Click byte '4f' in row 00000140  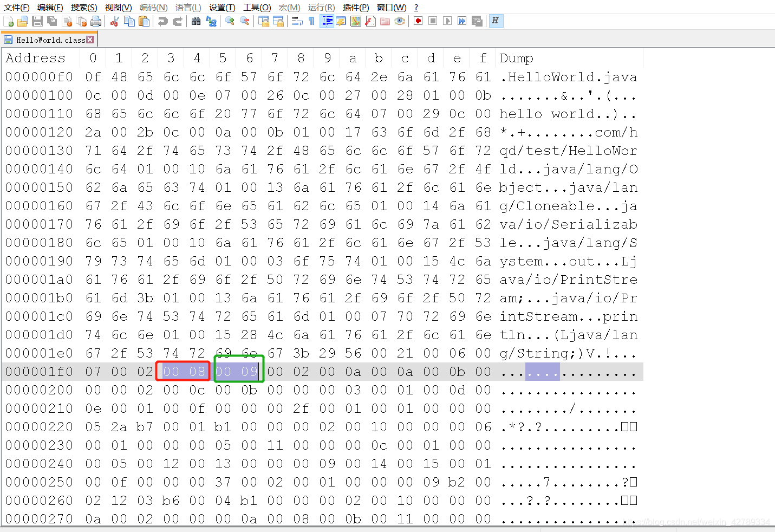[483, 169]
